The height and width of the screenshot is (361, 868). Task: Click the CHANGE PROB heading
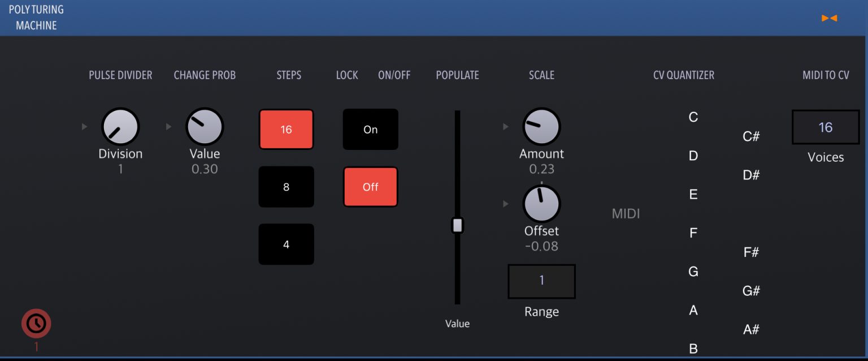click(205, 75)
